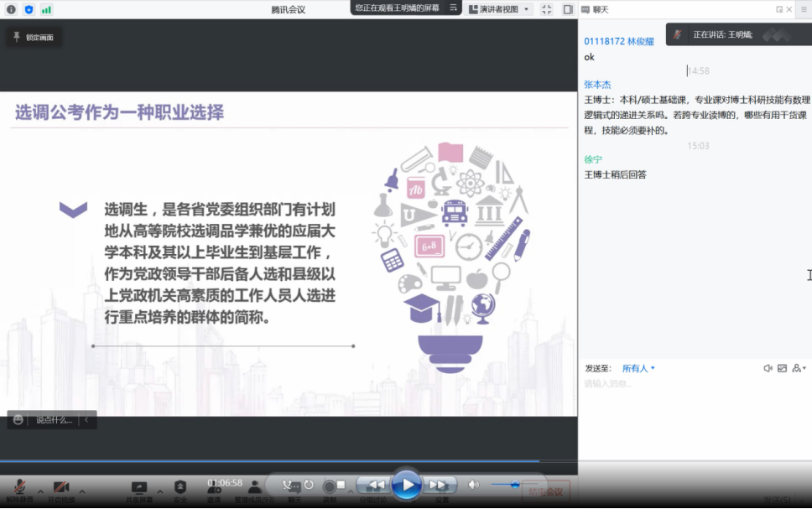Click the meeting info icon in title bar
This screenshot has height=509, width=812.
click(11, 9)
